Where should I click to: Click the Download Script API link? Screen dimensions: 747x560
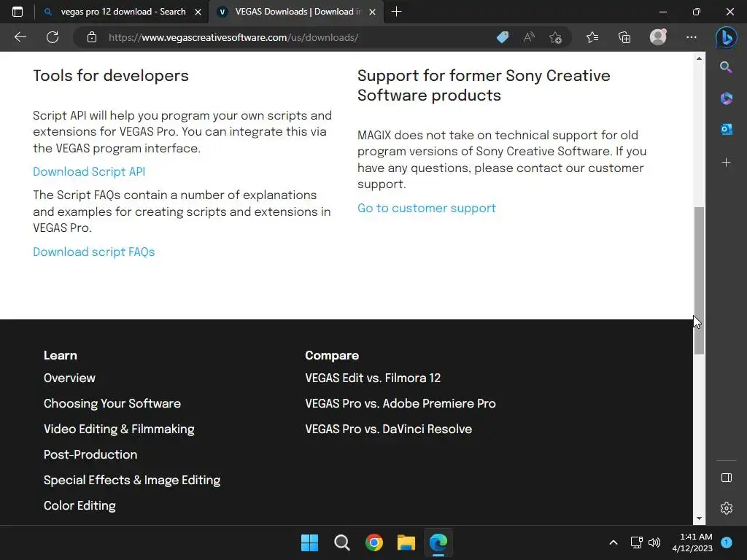(x=89, y=171)
